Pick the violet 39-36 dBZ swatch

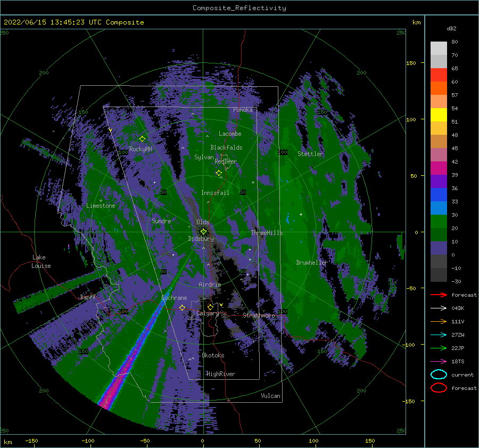click(439, 181)
